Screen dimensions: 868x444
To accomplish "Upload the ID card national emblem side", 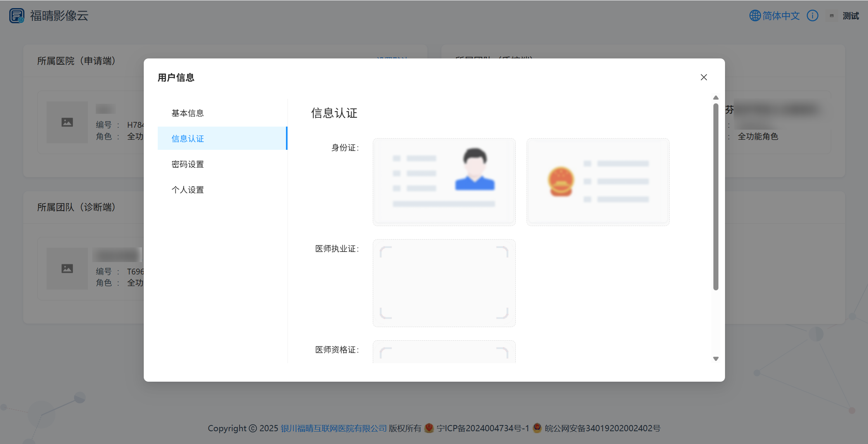I will pyautogui.click(x=598, y=182).
